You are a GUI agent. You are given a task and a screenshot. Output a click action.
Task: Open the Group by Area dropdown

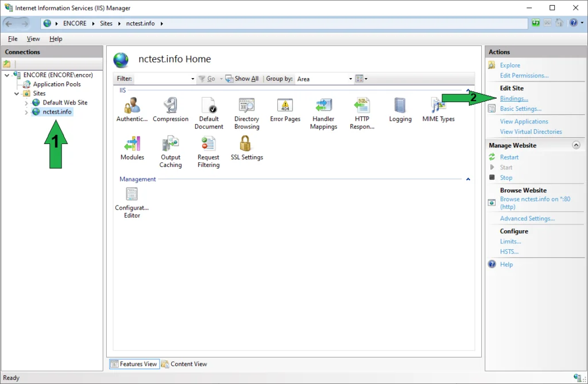pos(324,79)
